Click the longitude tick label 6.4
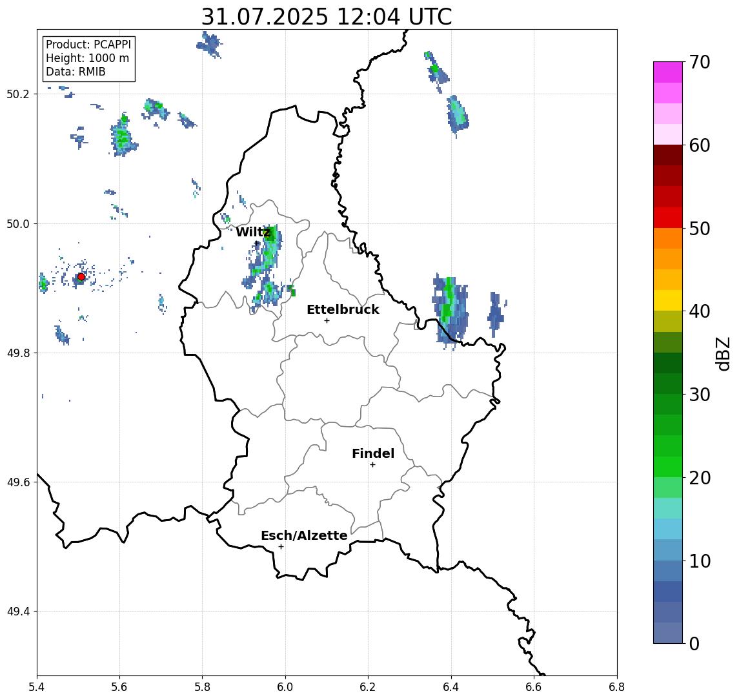 [451, 687]
